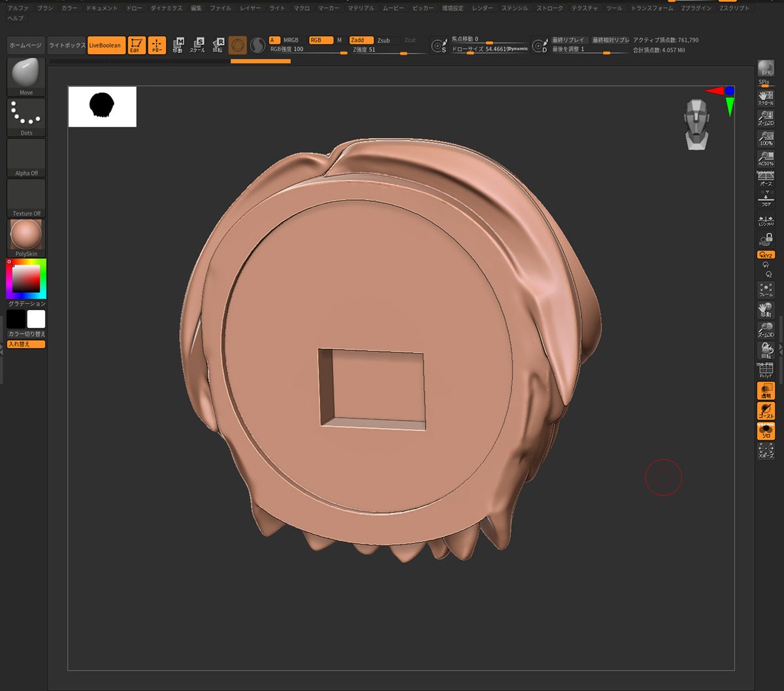Toggle the PolyF polyframe button
The image size is (784, 691).
766,371
